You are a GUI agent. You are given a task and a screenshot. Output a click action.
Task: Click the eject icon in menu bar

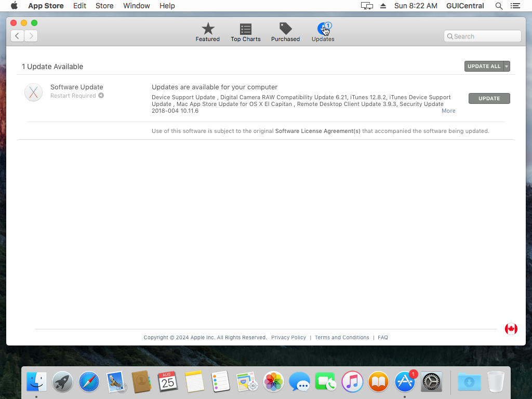pos(383,6)
